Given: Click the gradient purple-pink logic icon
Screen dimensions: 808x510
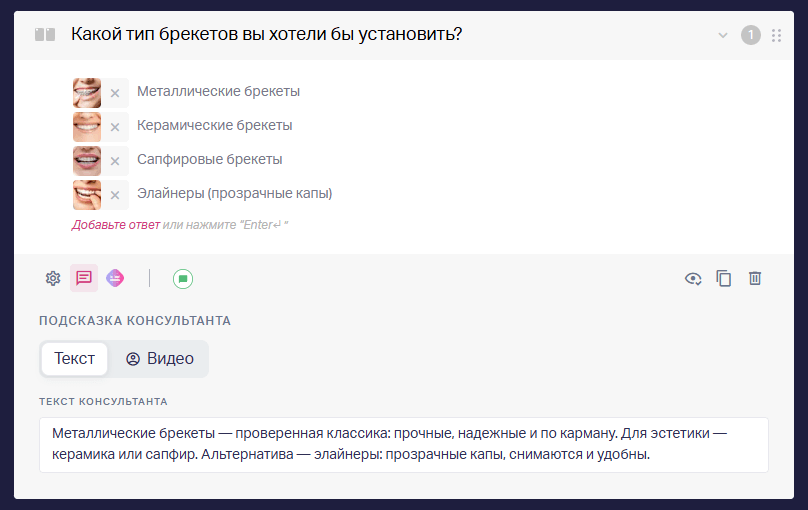Looking at the screenshot, I should tap(115, 278).
